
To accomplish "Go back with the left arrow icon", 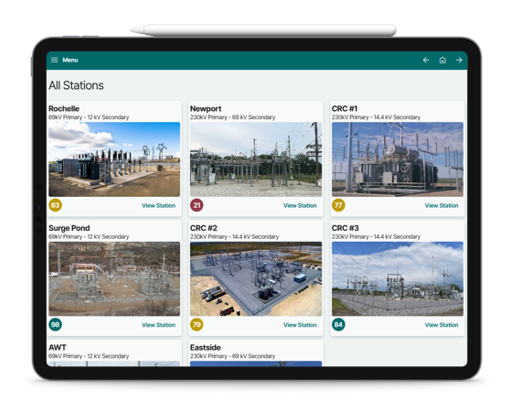I will (426, 60).
